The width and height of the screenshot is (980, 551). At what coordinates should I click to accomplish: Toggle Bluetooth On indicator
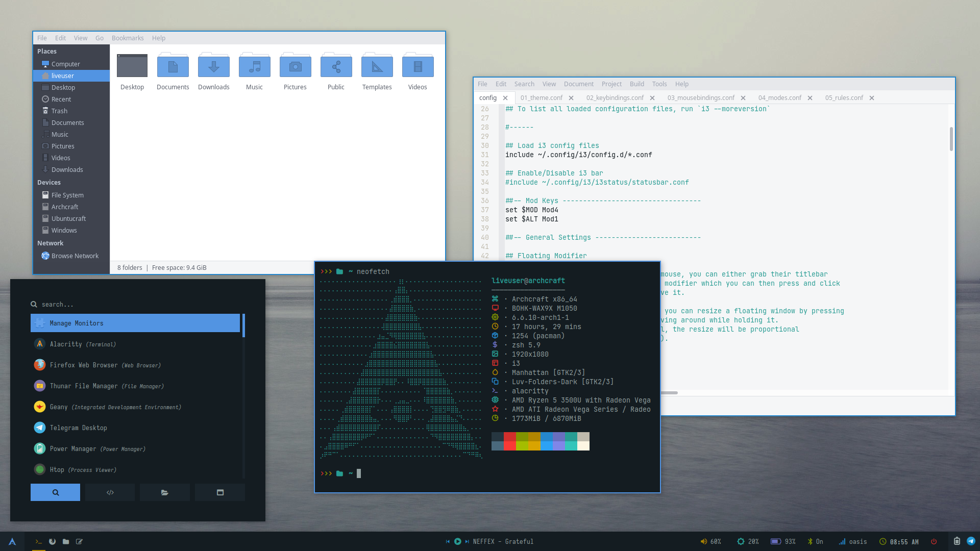pyautogui.click(x=815, y=542)
